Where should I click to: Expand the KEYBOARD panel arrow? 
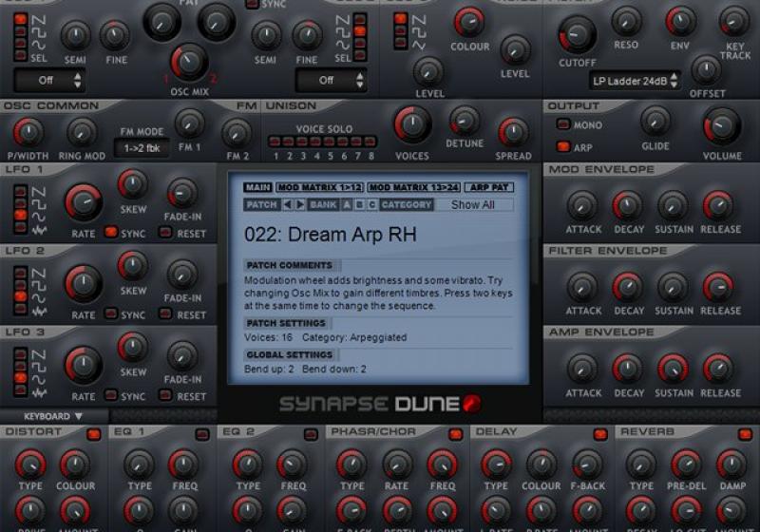(x=79, y=416)
